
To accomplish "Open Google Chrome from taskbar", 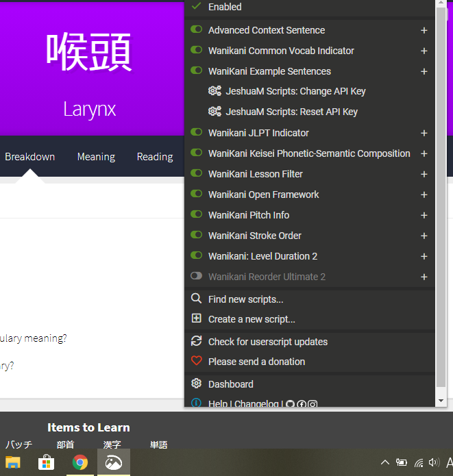I will click(x=80, y=462).
